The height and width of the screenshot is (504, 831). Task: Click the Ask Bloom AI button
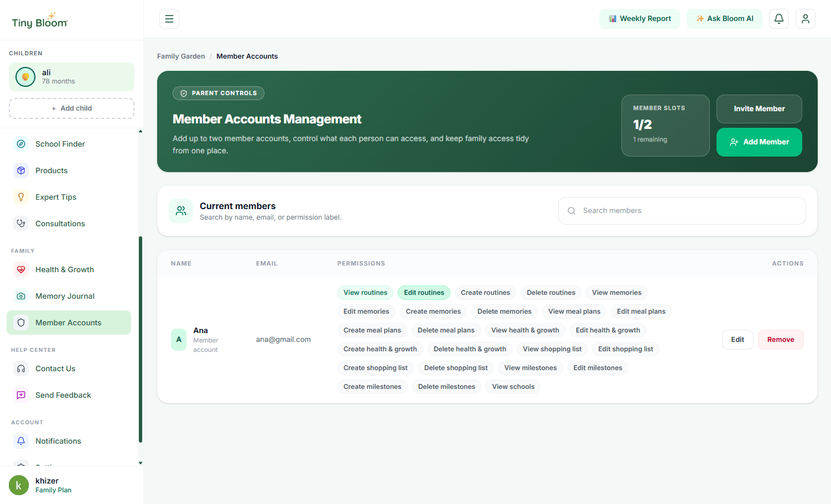click(724, 19)
